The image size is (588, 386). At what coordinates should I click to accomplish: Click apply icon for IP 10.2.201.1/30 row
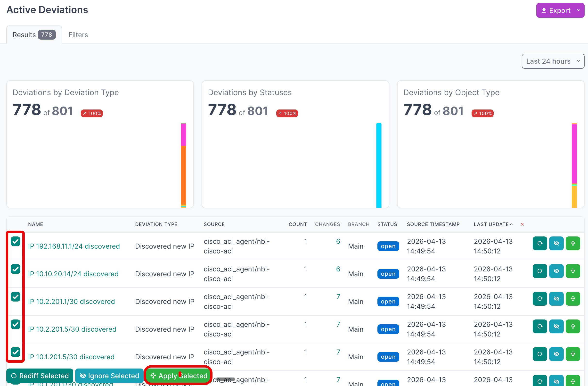click(573, 299)
